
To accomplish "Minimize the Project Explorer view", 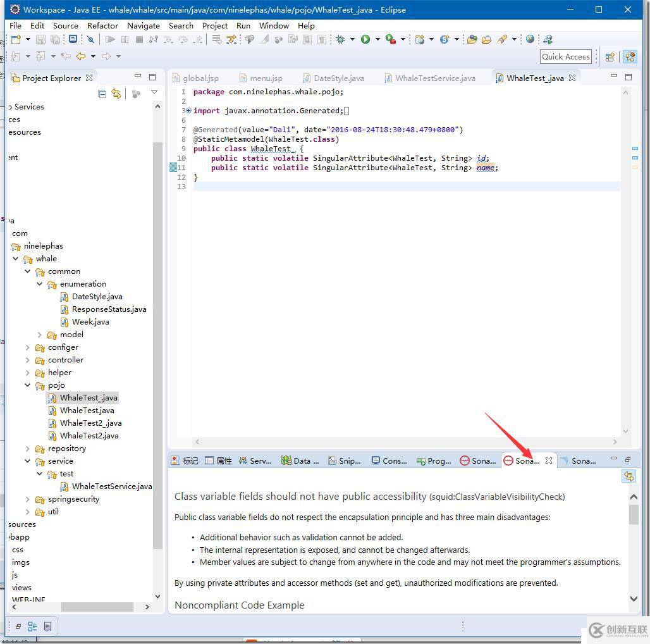I will click(x=138, y=77).
